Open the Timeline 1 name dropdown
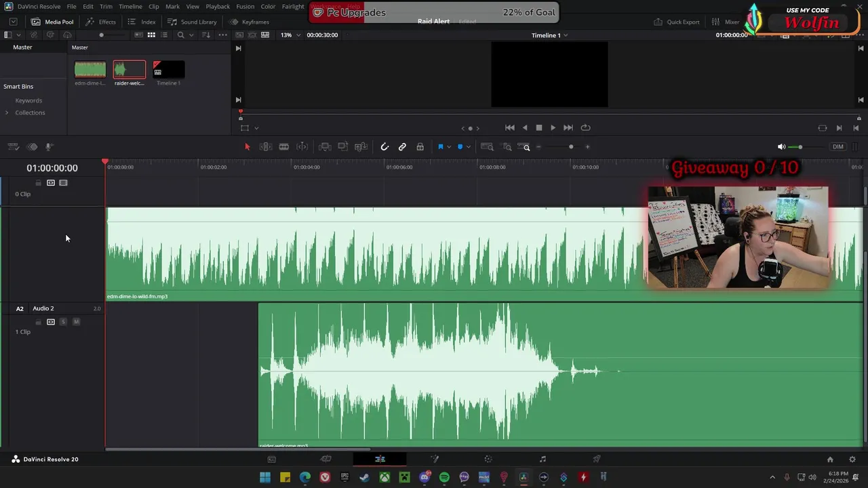Screen dimensions: 868x488 (549, 35)
